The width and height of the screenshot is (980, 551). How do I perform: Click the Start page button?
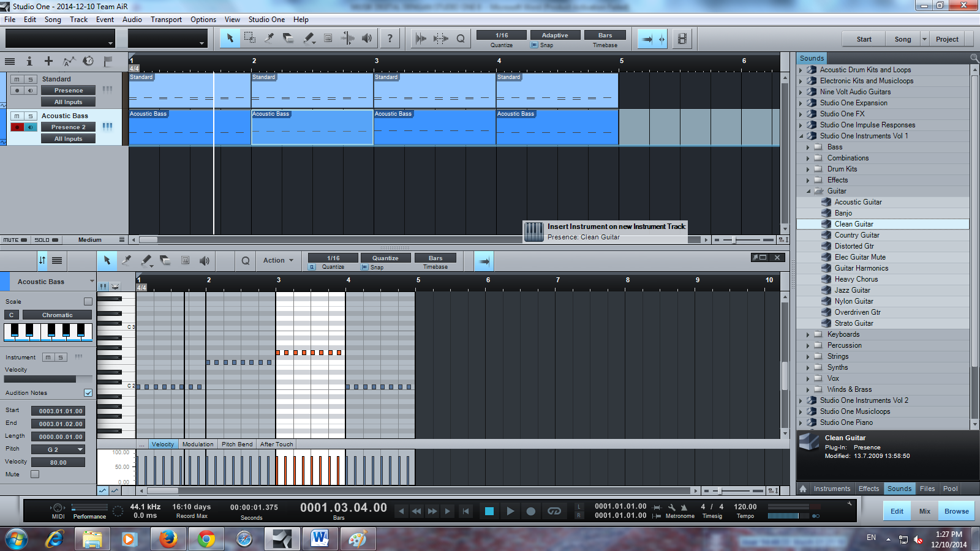click(864, 39)
